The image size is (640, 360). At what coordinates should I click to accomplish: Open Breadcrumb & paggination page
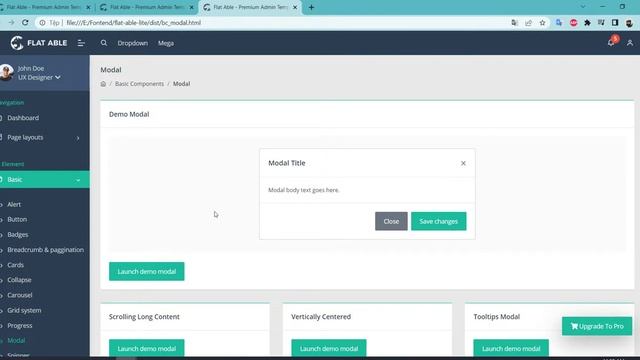[45, 250]
